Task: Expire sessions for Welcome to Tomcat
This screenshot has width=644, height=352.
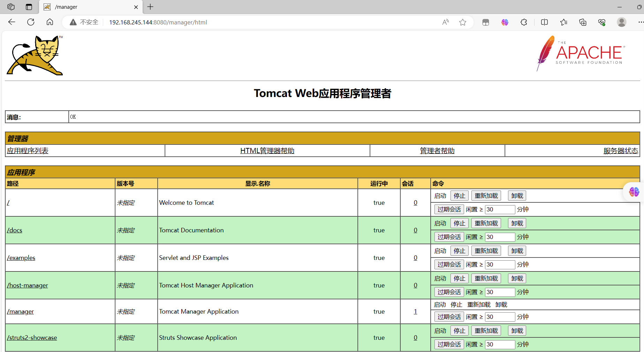Action: click(449, 209)
